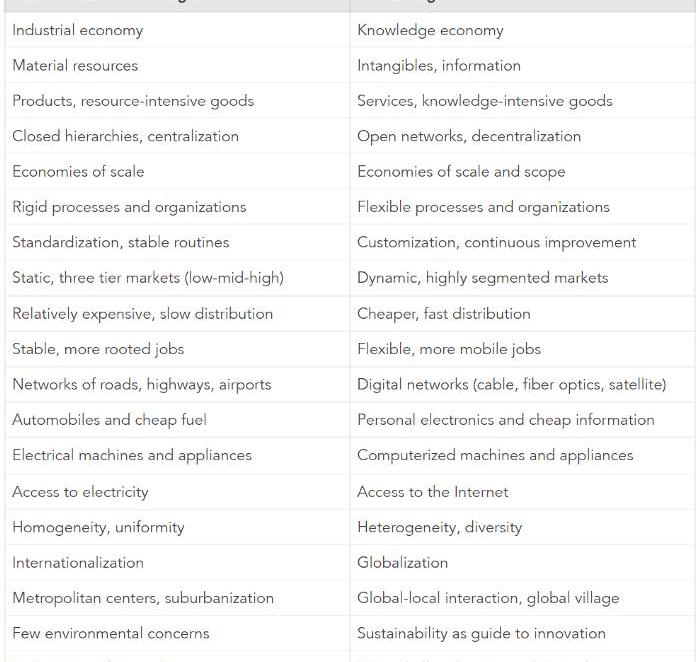Click the 'Industrial economy' table cell
This screenshot has width=700, height=662.
pos(78,30)
